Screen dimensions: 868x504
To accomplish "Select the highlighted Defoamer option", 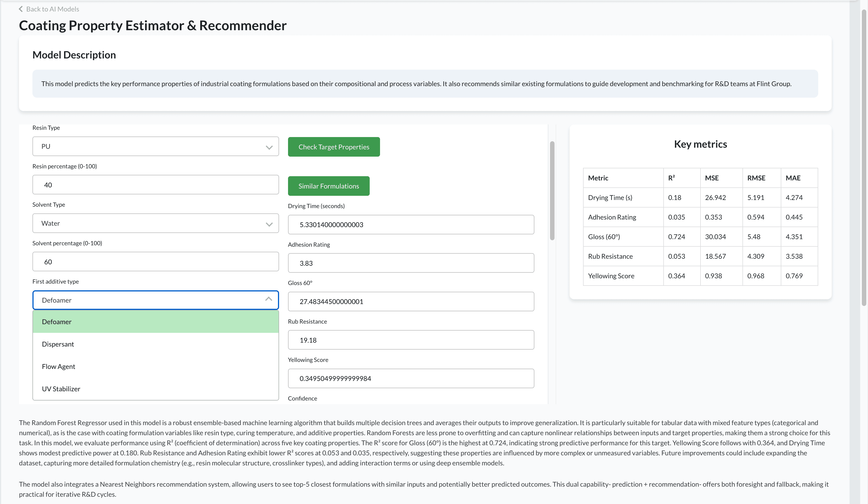I will 57,321.
